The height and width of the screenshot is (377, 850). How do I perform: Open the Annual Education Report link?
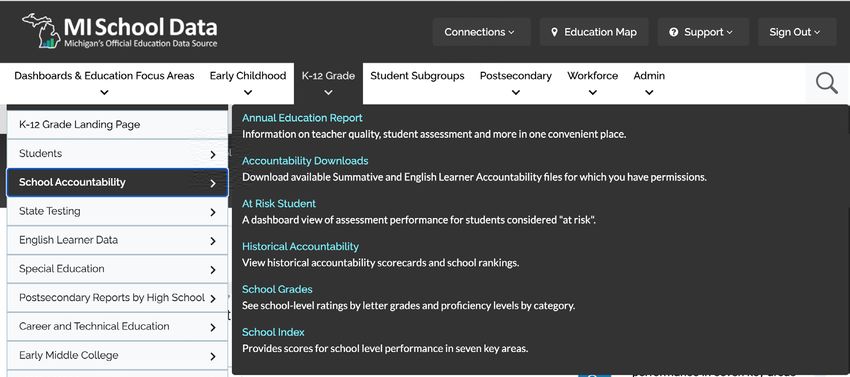(x=302, y=118)
